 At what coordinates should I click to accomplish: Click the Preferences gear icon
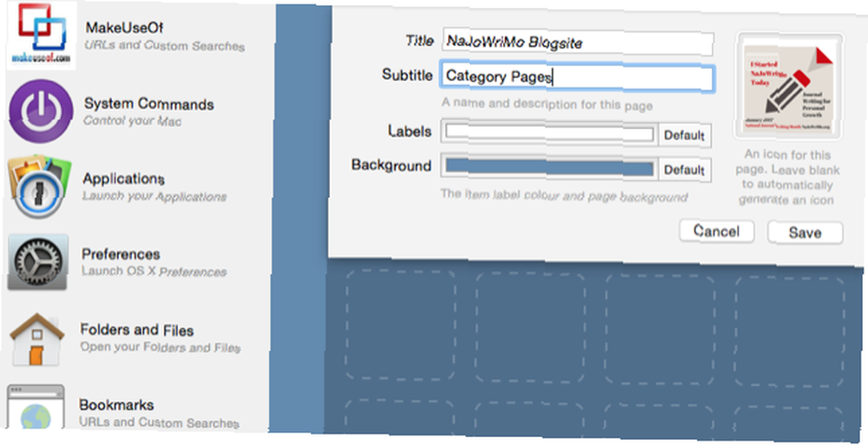[37, 262]
